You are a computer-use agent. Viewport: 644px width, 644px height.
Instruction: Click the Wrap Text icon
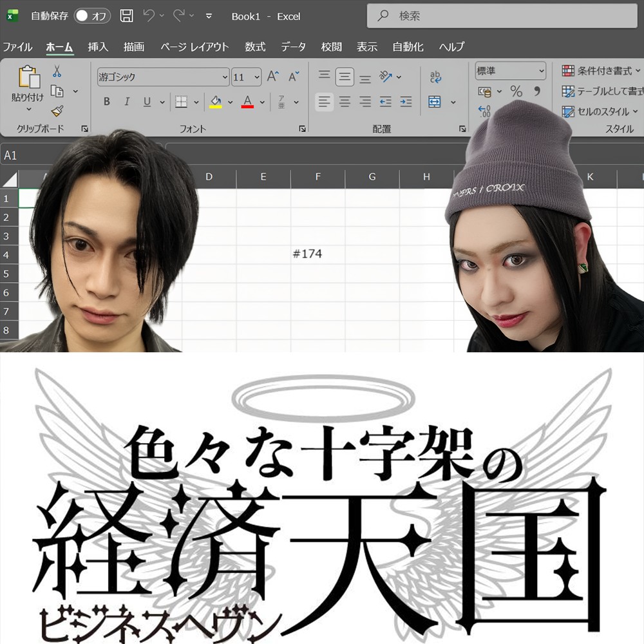coord(435,77)
